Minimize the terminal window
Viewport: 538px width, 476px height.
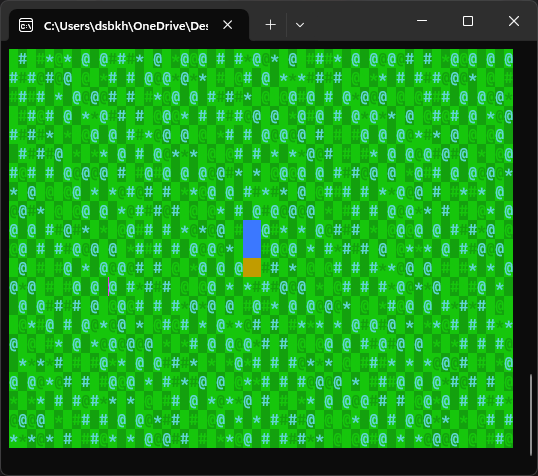coord(422,21)
